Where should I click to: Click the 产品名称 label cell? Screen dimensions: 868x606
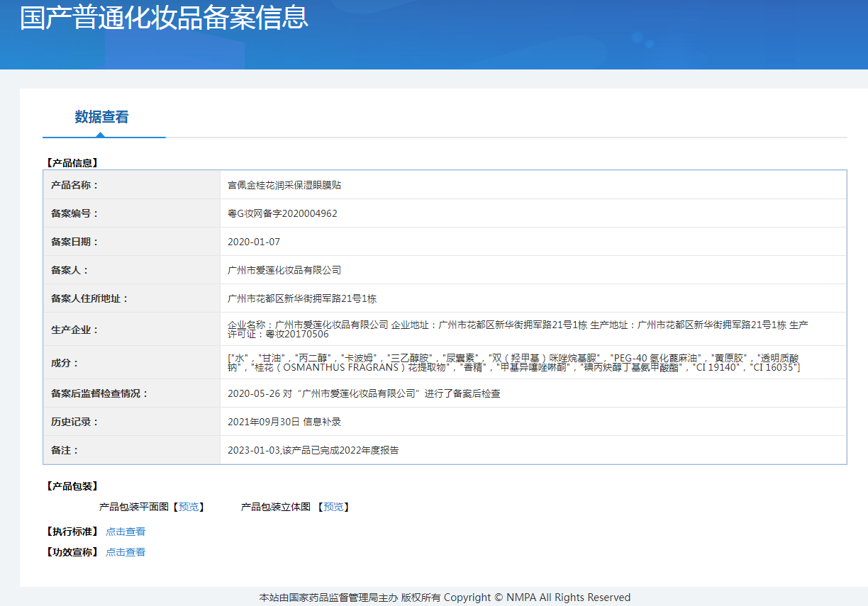[x=74, y=185]
